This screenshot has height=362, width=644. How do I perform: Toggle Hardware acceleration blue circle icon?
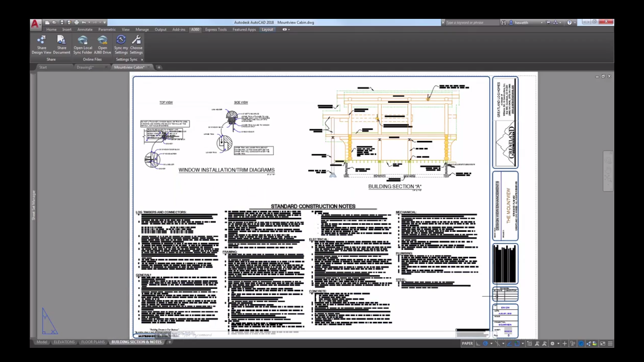(x=581, y=344)
